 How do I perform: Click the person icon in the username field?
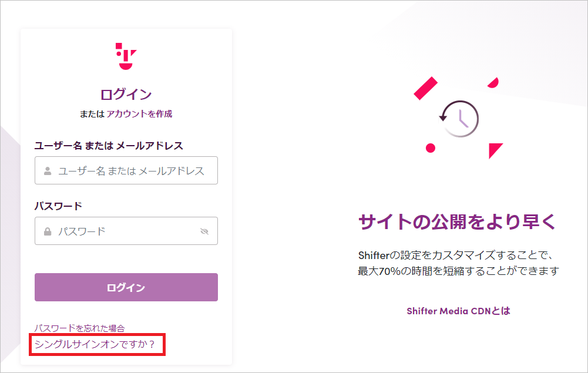(x=48, y=171)
